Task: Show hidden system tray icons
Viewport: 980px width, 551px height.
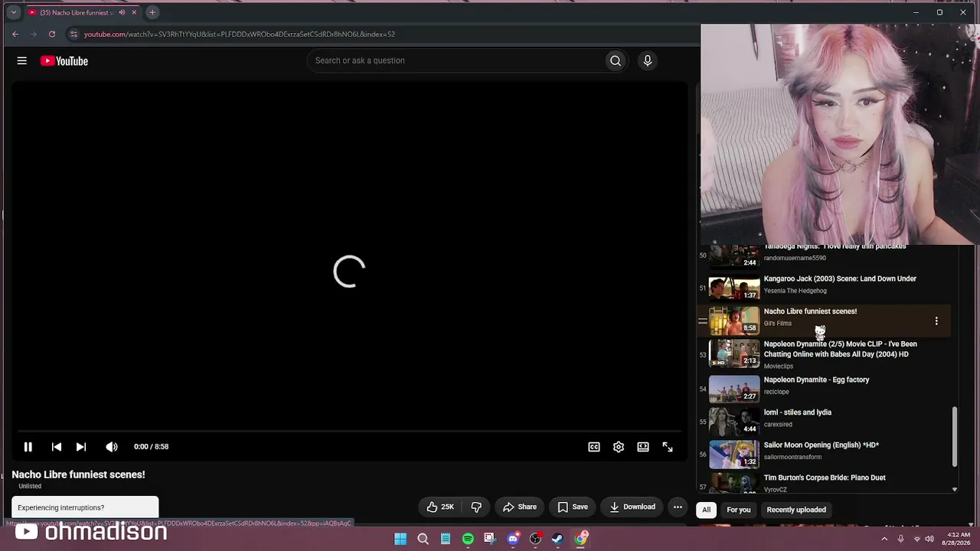Action: (x=884, y=539)
